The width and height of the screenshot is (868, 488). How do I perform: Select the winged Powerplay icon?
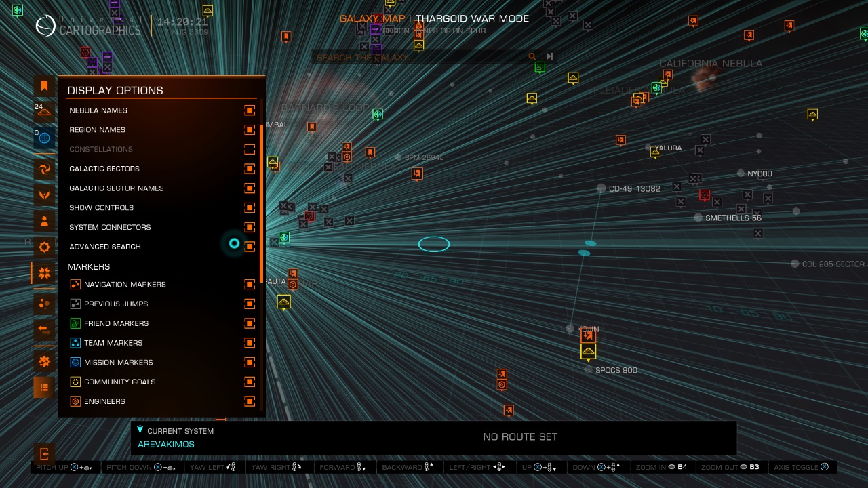point(44,195)
